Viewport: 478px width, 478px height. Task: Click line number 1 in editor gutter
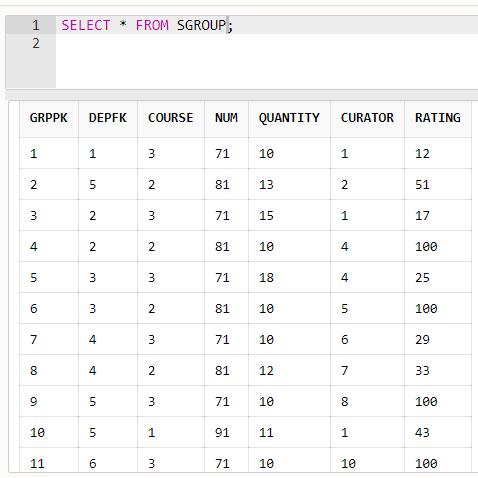pos(36,26)
